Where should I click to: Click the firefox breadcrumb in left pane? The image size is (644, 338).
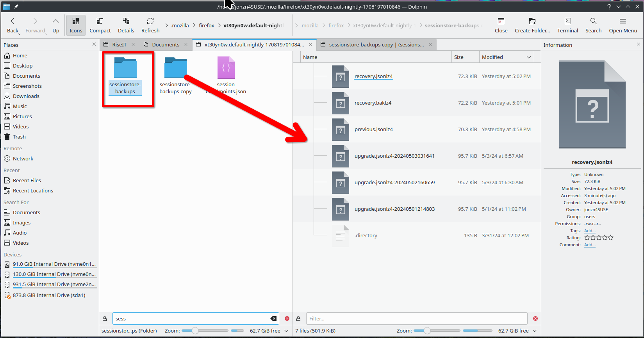click(206, 25)
